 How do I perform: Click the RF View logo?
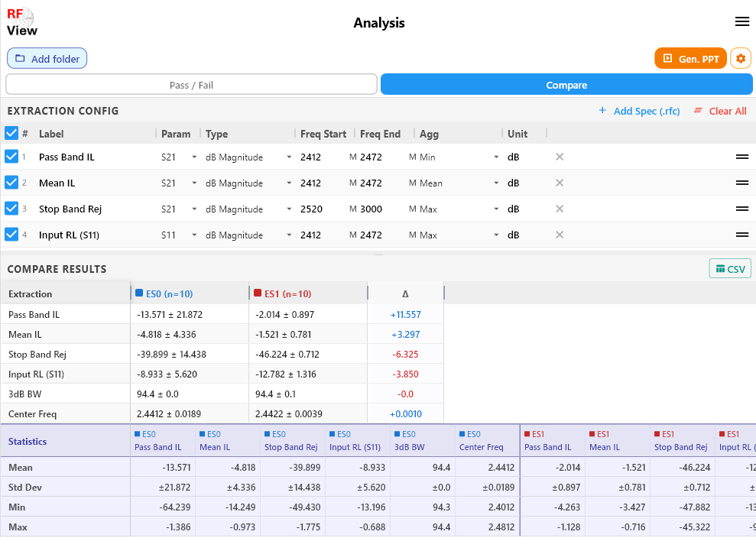coord(21,22)
